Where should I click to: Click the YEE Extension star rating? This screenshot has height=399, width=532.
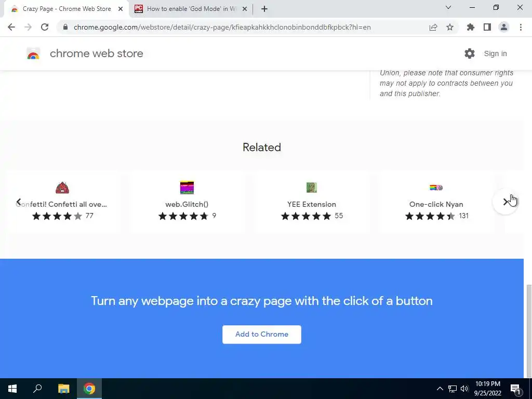point(305,216)
